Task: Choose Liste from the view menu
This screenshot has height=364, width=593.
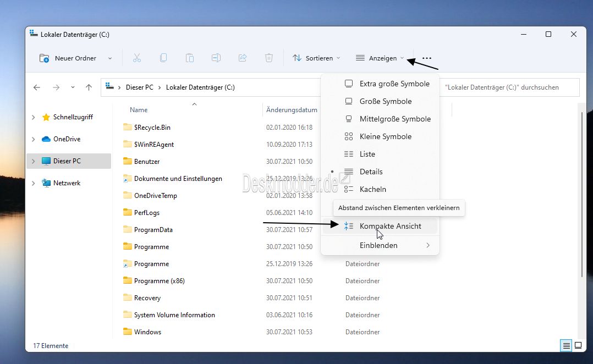Action: (380, 154)
